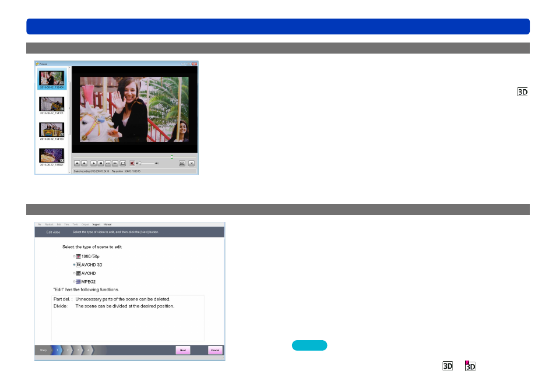This screenshot has height=392, width=556.
Task: Move the green playback position marker
Action: 171,157
